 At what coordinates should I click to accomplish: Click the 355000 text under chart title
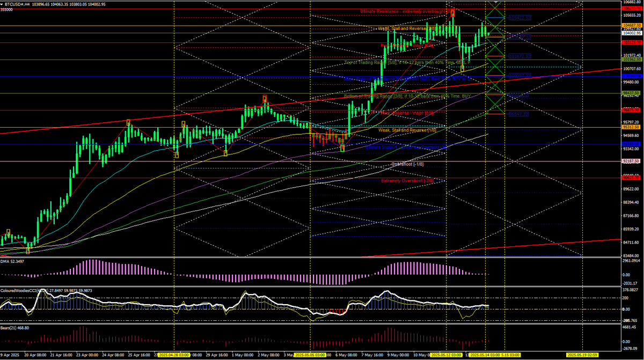(x=6, y=9)
